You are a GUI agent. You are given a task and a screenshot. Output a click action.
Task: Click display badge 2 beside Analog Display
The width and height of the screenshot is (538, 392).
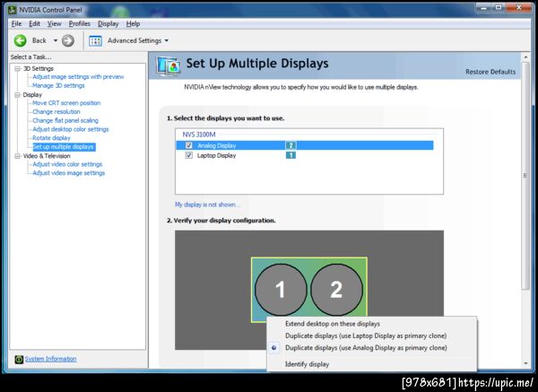click(291, 145)
